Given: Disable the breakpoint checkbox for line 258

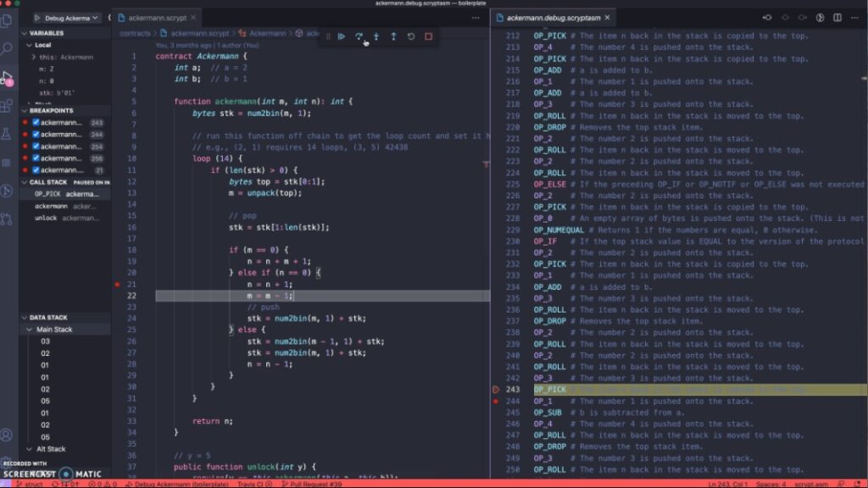Looking at the screenshot, I should click(x=36, y=158).
